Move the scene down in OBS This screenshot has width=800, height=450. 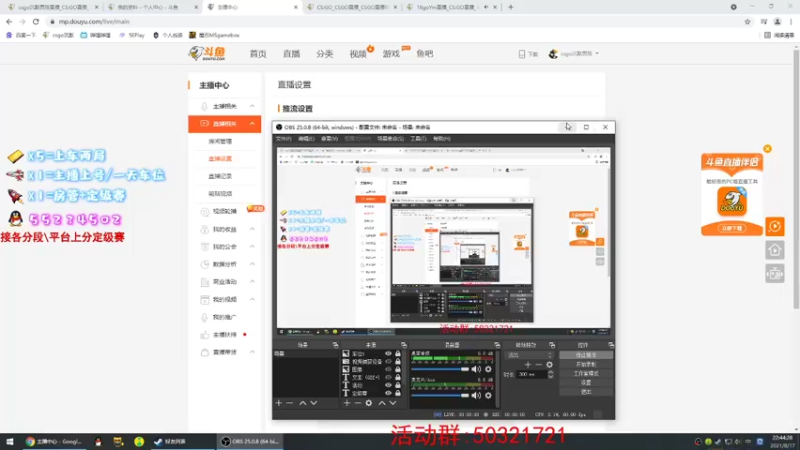[314, 403]
